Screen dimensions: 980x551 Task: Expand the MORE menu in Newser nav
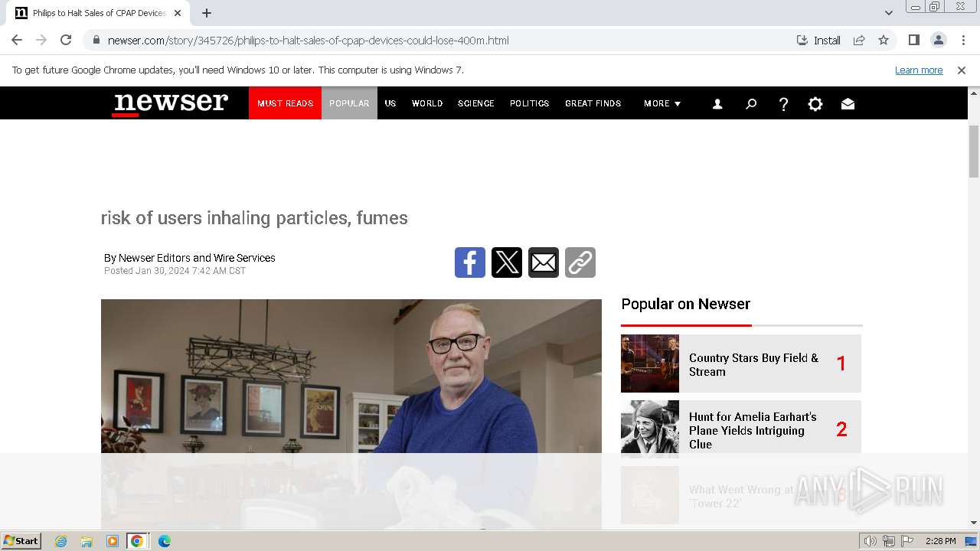click(x=662, y=103)
